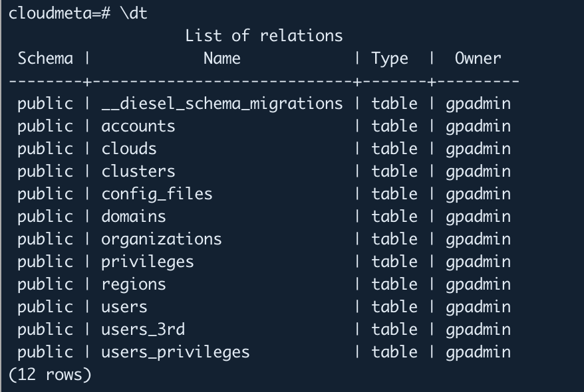The width and height of the screenshot is (584, 392).
Task: Click the Name column header
Action: pyautogui.click(x=221, y=58)
